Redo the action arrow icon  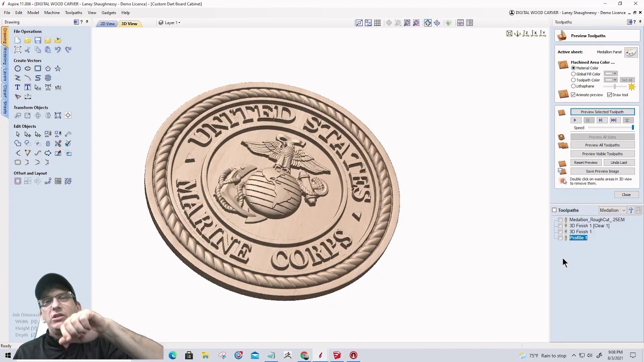[x=68, y=50]
